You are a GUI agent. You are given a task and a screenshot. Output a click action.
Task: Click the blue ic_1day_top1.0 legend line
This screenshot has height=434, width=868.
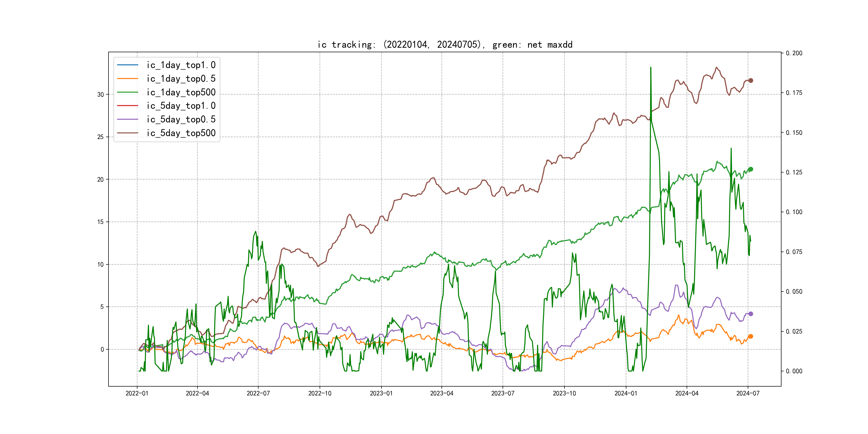(127, 65)
